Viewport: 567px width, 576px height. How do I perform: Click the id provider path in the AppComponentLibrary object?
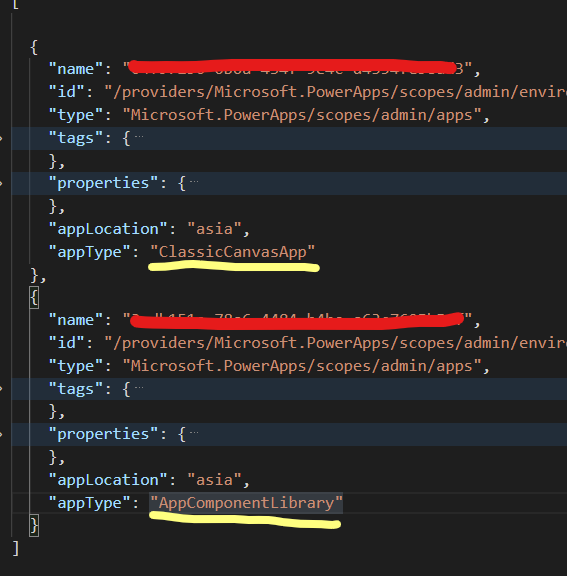[x=336, y=343]
